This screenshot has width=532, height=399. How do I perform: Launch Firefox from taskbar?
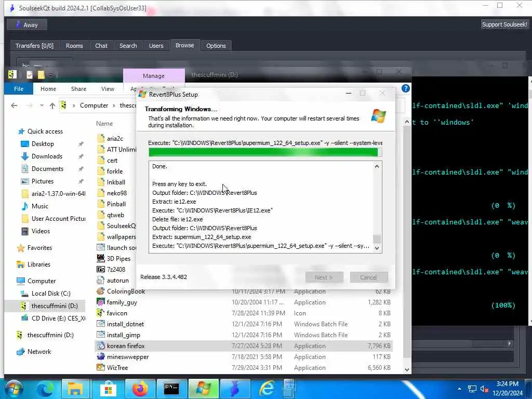[140, 389]
